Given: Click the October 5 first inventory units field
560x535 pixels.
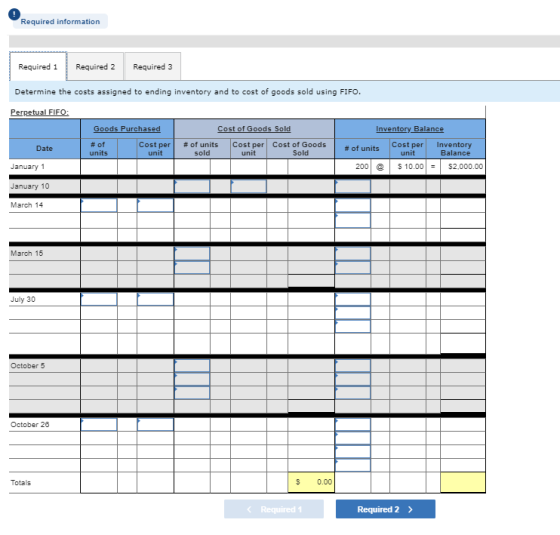Looking at the screenshot, I should pos(353,366).
